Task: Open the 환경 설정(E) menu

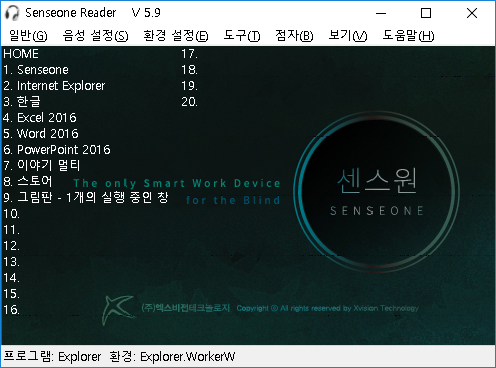Action: pos(175,36)
